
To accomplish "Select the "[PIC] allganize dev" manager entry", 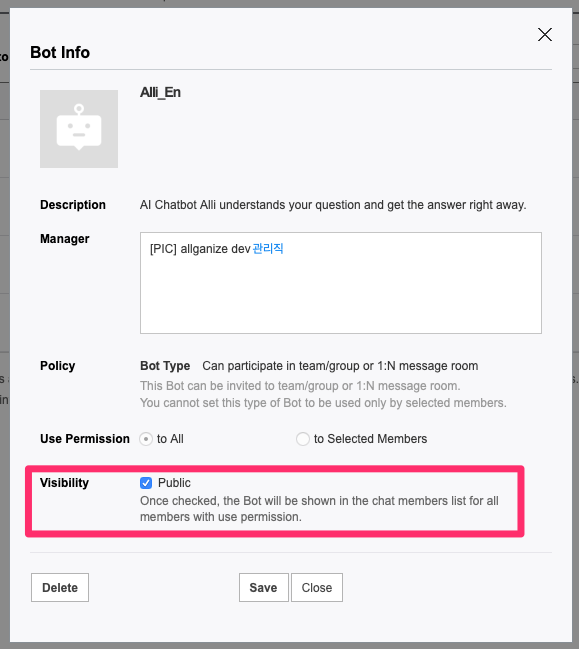I will [x=200, y=249].
